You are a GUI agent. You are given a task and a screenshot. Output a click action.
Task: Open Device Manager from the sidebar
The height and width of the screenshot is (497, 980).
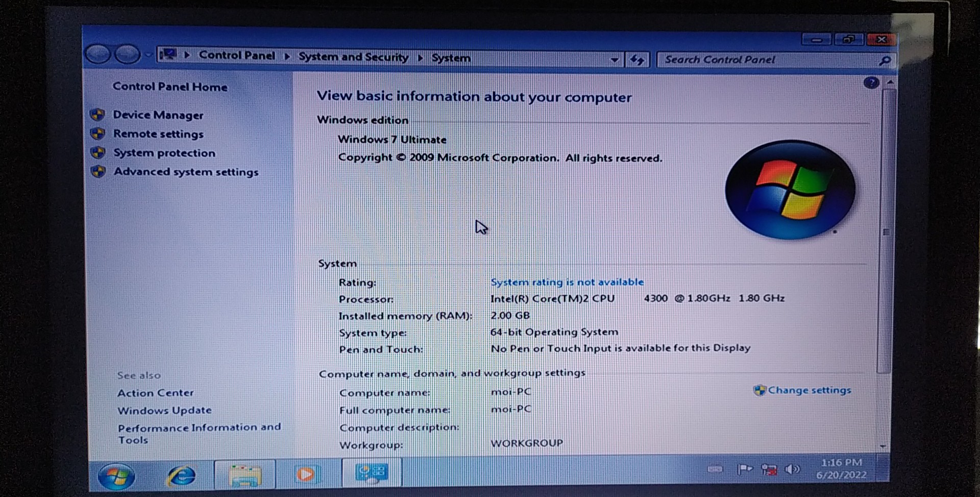158,115
